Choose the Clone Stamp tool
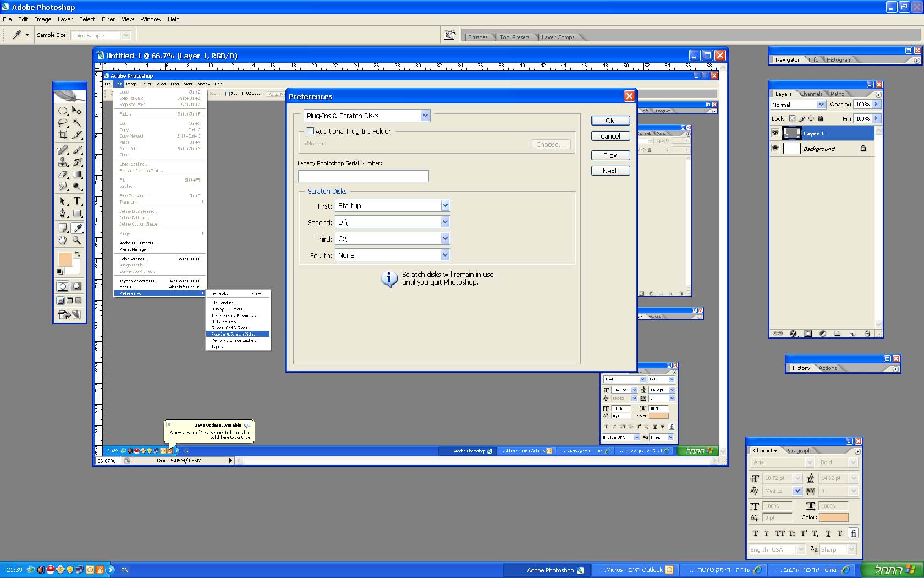The height and width of the screenshot is (578, 924). (x=63, y=162)
